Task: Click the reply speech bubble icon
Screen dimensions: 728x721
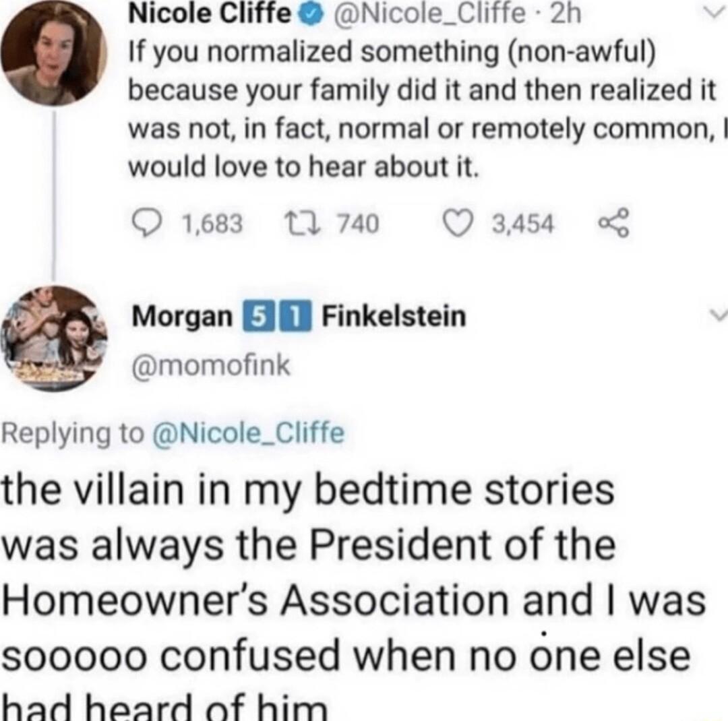Action: (x=142, y=224)
